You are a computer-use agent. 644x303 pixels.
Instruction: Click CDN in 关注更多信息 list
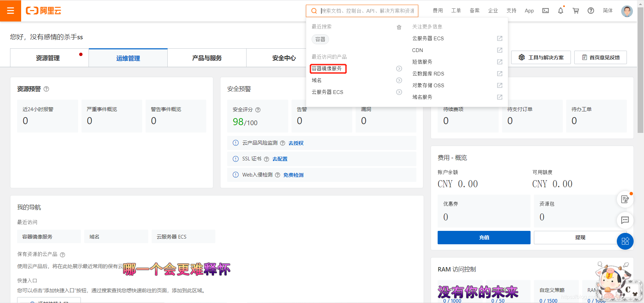pyautogui.click(x=418, y=50)
